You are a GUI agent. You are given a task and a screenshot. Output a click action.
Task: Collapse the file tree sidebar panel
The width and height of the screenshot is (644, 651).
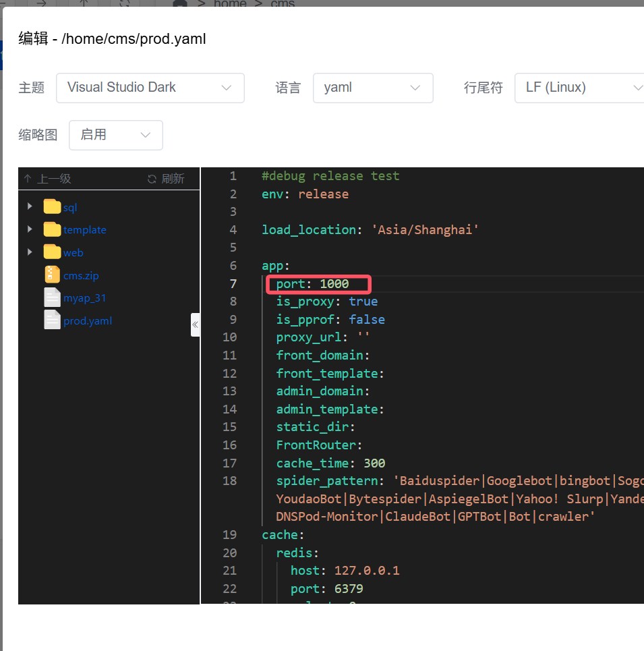click(x=195, y=324)
